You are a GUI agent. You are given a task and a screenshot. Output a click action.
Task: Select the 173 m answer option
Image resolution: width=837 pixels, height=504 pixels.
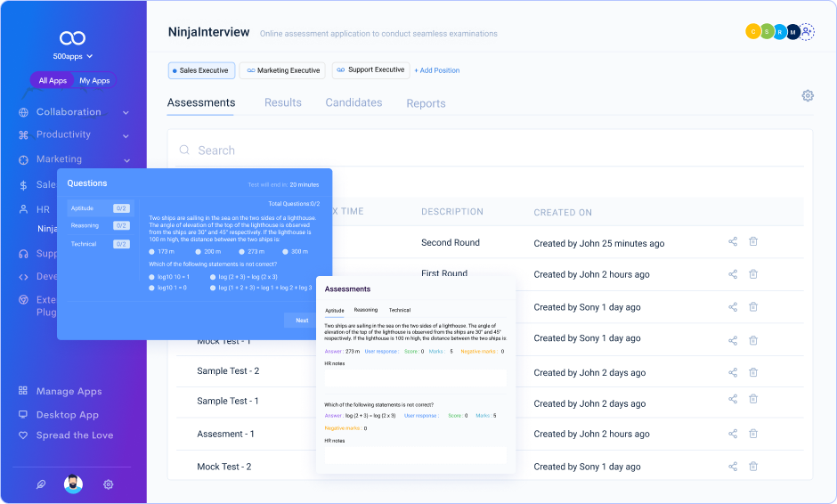[x=152, y=252]
